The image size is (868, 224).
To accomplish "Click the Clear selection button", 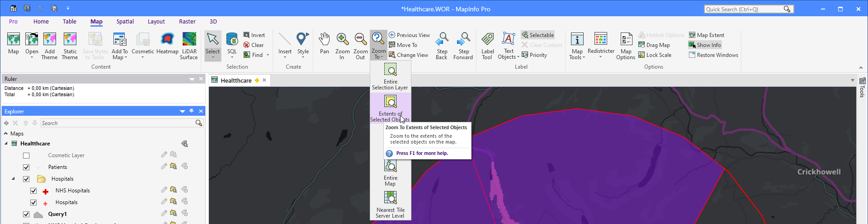I will point(254,45).
